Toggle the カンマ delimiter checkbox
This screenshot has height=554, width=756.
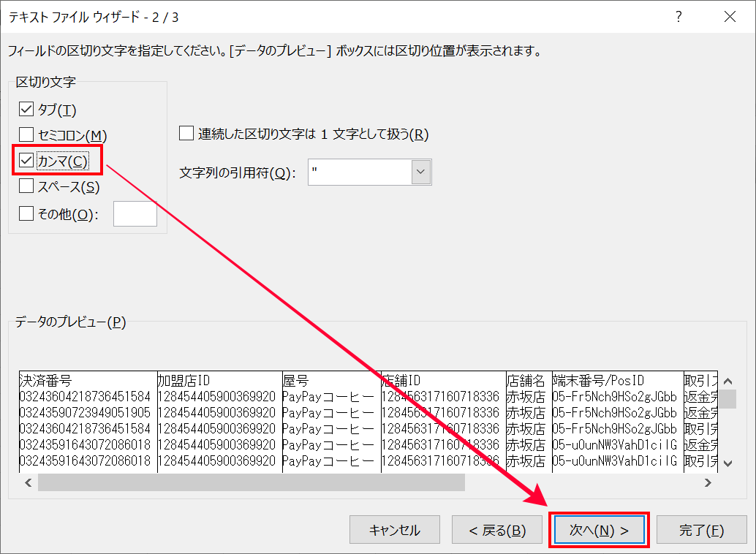27,161
